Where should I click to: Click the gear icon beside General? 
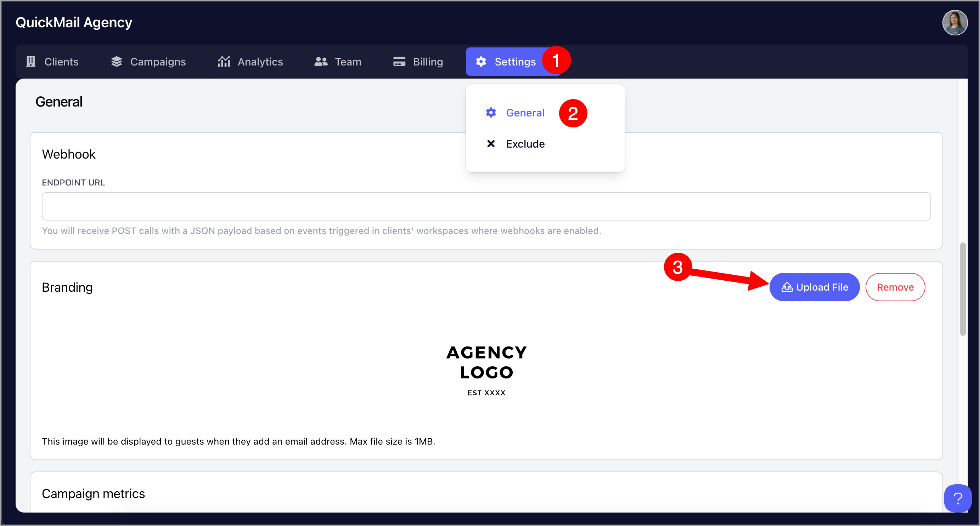tap(491, 113)
